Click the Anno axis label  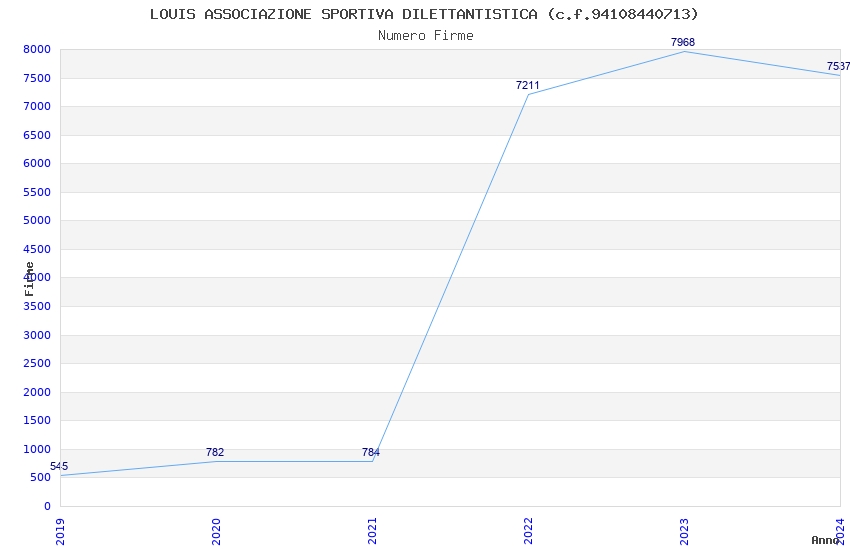coord(825,540)
